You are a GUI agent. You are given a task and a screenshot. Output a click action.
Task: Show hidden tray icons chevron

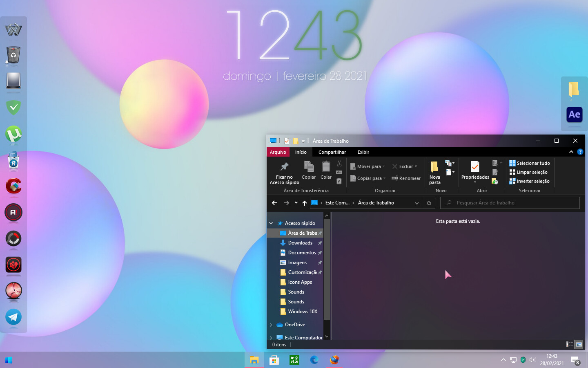click(503, 360)
